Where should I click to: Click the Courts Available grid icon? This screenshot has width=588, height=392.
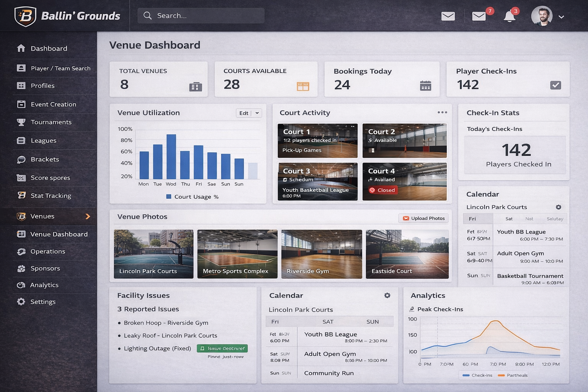[x=303, y=87]
